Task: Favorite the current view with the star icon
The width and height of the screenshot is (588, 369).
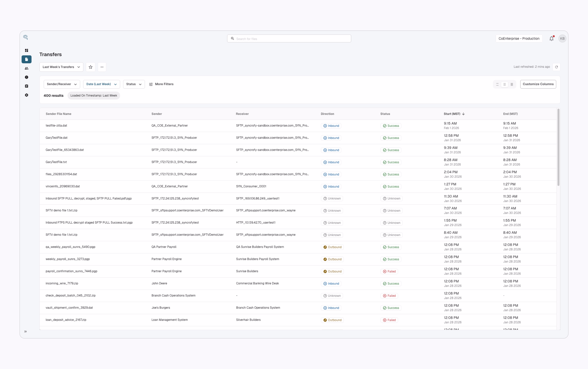Action: [x=90, y=67]
